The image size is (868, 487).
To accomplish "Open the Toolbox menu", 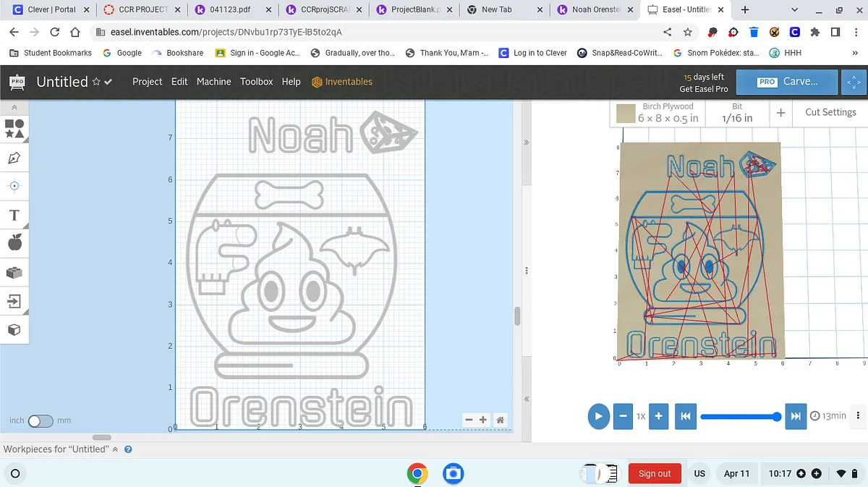I will click(x=256, y=82).
